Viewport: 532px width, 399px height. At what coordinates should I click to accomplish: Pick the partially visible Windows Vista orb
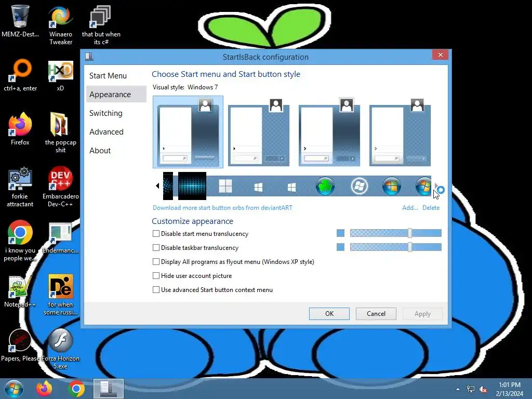pos(423,187)
